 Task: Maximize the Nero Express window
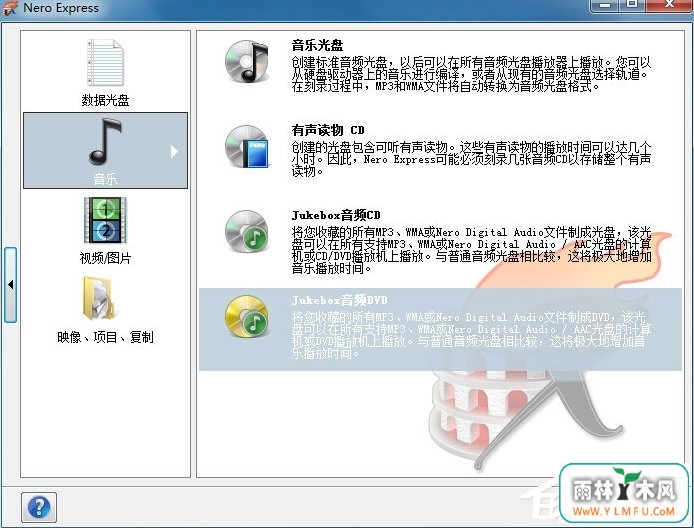click(x=633, y=5)
